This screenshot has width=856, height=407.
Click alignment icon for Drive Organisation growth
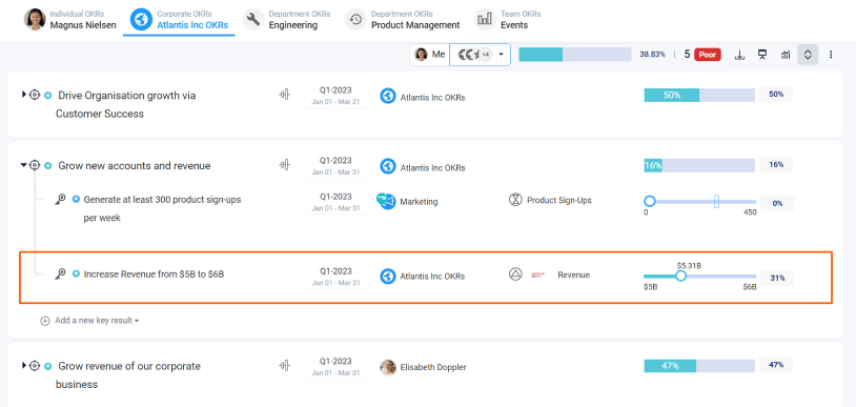point(284,95)
